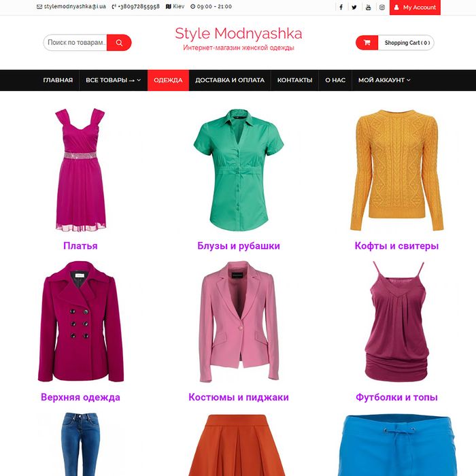Open the Facebook social icon

click(341, 7)
